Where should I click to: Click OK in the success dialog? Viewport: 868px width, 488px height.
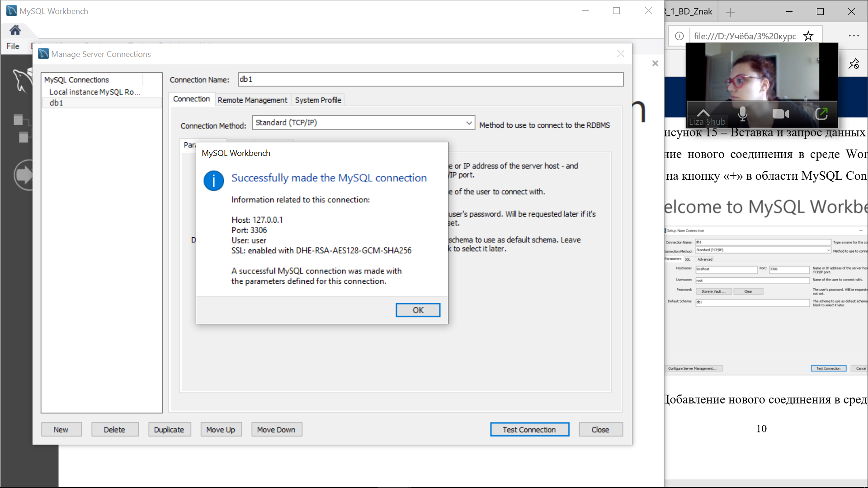click(x=418, y=310)
